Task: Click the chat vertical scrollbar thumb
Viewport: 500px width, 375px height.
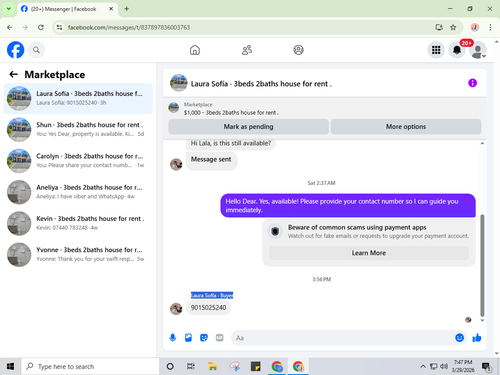Action: tap(482, 265)
